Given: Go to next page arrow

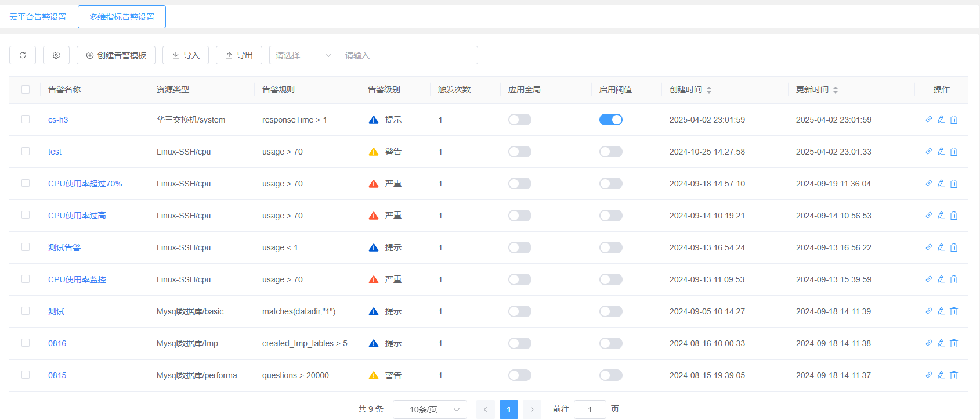Looking at the screenshot, I should [x=532, y=410].
